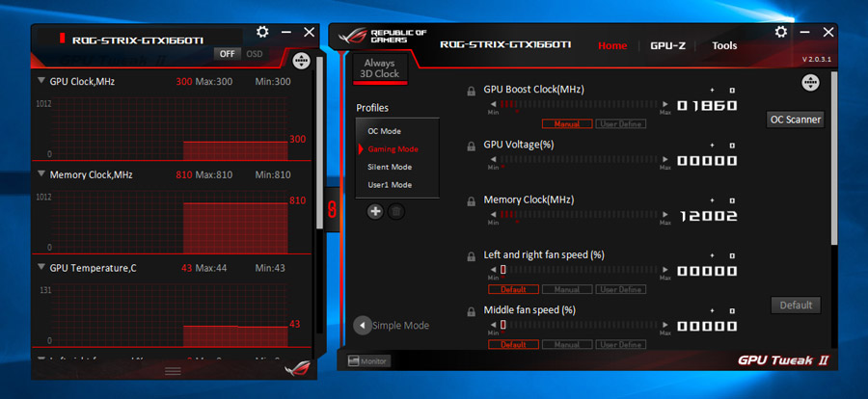868x399 pixels.
Task: Switch to Home tab
Action: point(612,46)
